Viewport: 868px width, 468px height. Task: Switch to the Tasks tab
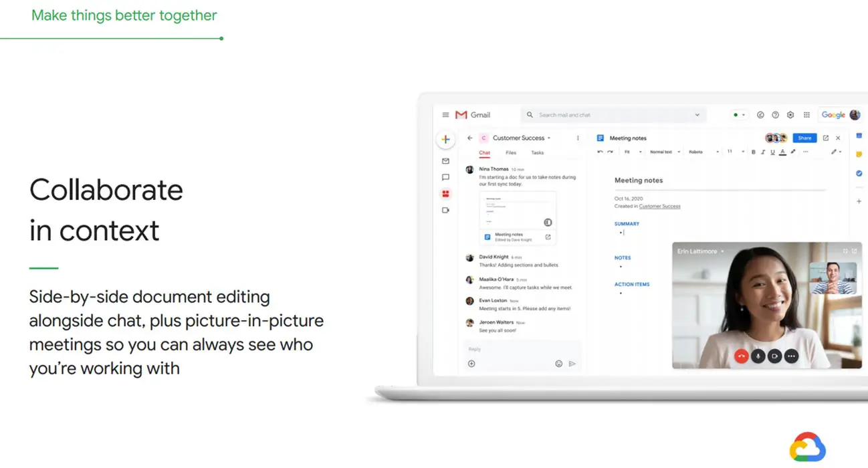coord(538,153)
